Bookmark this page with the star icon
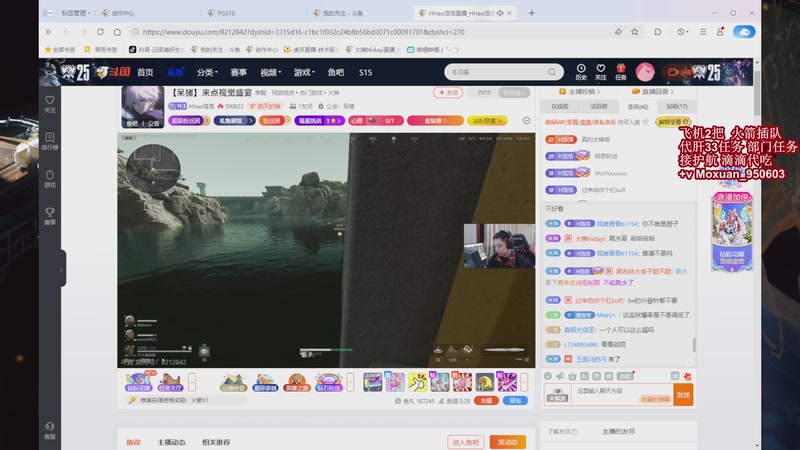Image resolution: width=800 pixels, height=450 pixels. [634, 32]
